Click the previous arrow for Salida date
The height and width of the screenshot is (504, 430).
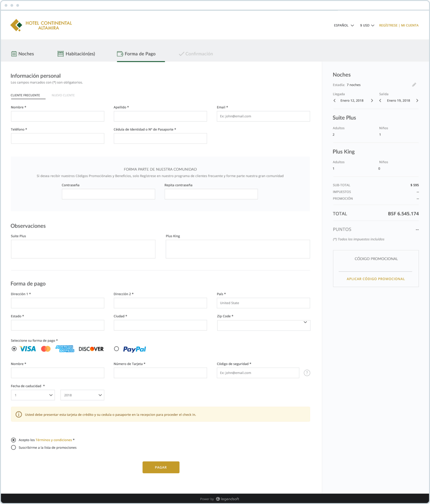tap(380, 101)
